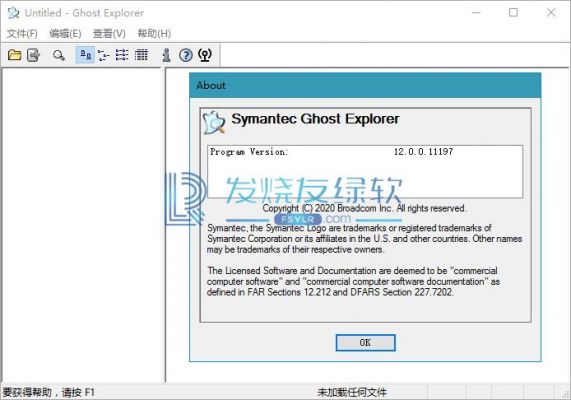The image size is (571, 400).
Task: Switch to list view
Action: click(122, 55)
